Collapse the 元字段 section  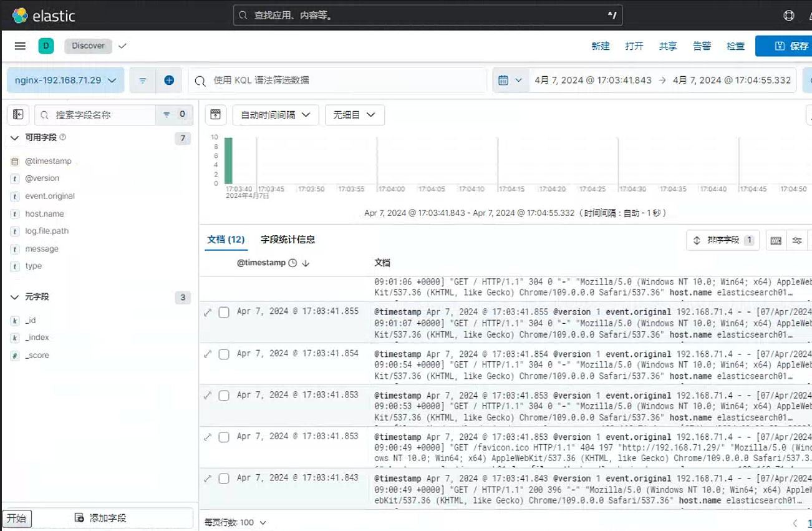[x=14, y=298]
